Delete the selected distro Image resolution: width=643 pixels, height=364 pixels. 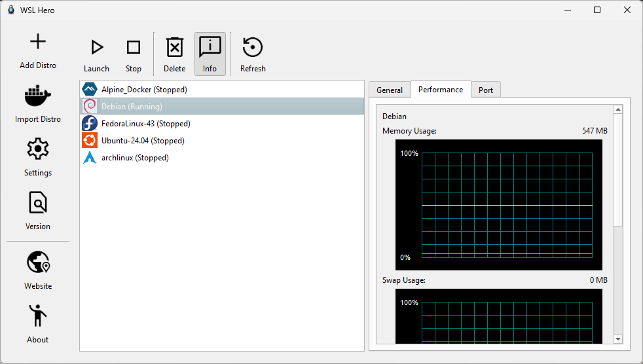click(x=174, y=48)
